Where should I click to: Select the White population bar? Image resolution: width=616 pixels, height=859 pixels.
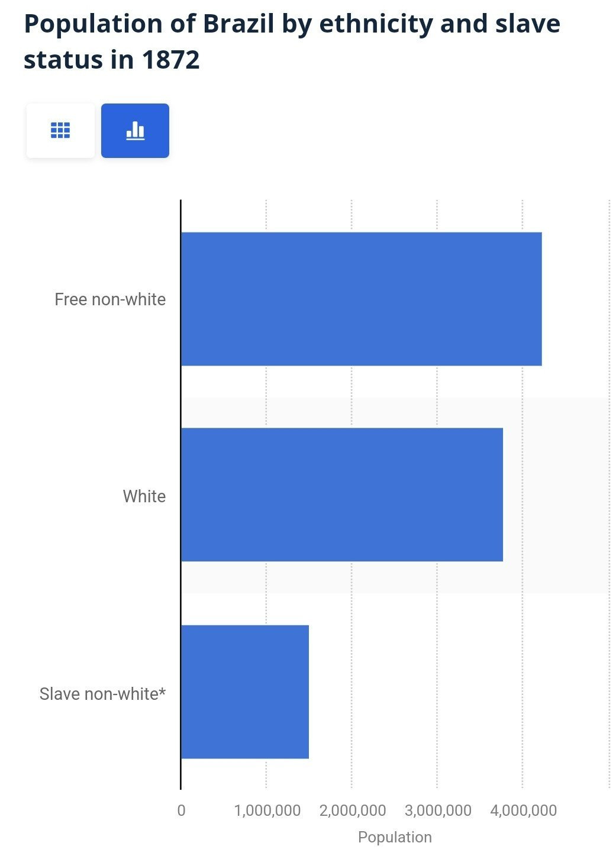pyautogui.click(x=341, y=495)
